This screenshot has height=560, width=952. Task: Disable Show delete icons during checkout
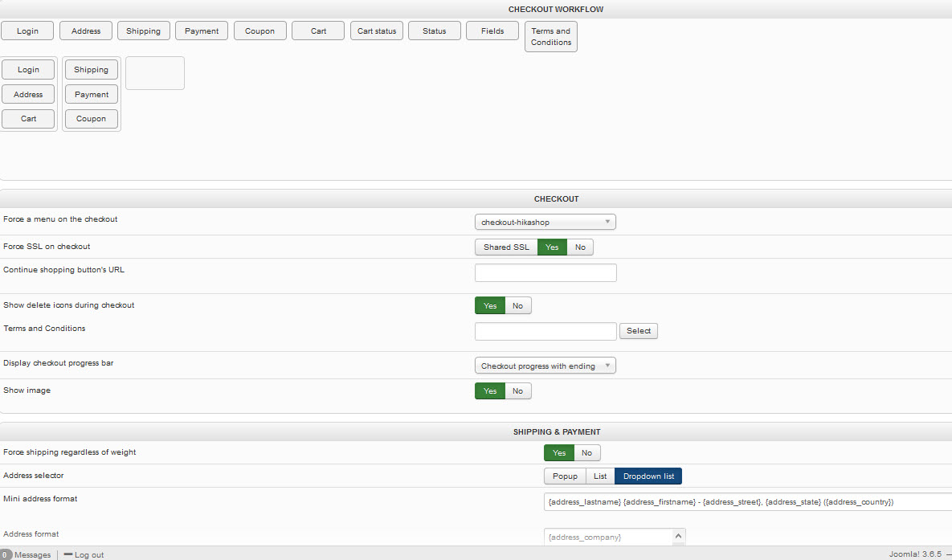518,305
